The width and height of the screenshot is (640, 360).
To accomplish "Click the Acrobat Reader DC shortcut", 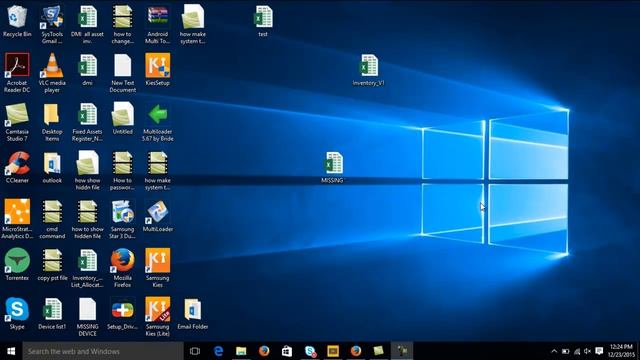I will coord(17,73).
